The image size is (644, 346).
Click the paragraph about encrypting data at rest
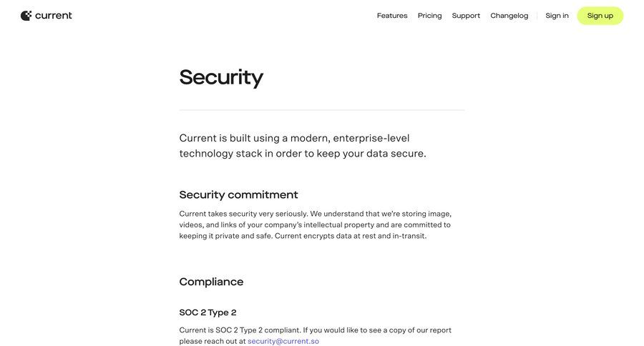(315, 224)
